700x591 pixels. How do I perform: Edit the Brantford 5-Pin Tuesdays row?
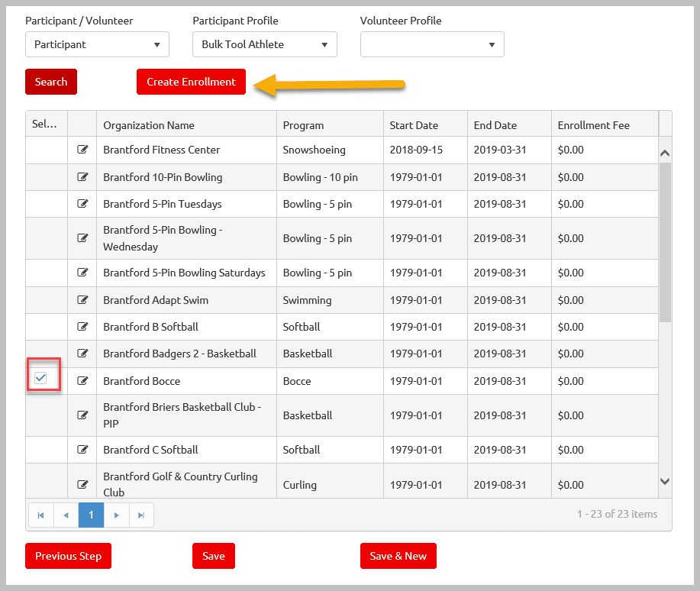[82, 204]
